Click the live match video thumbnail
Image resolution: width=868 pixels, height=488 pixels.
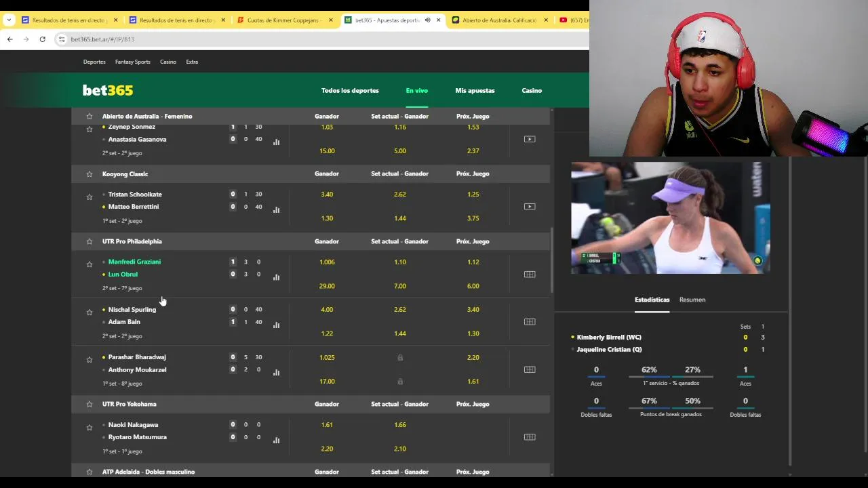(671, 218)
